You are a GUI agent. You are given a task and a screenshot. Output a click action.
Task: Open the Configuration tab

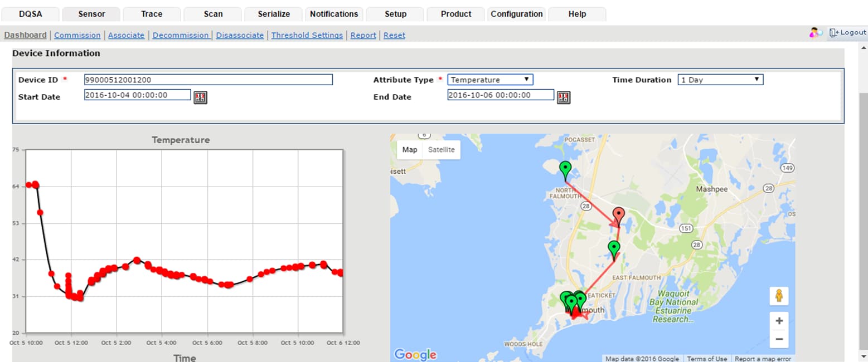517,14
